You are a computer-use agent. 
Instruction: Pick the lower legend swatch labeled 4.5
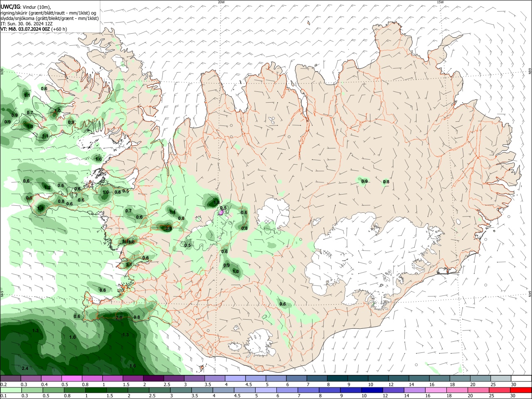(x=244, y=390)
